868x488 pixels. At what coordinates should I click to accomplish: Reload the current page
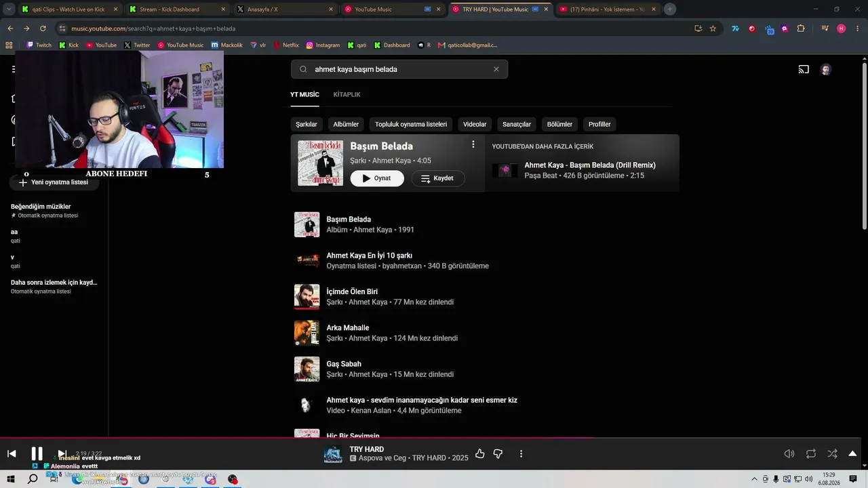(x=43, y=28)
